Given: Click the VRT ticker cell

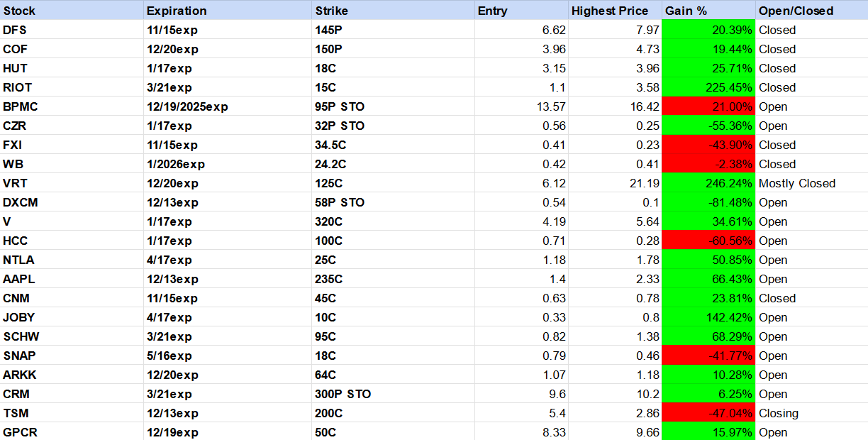Looking at the screenshot, I should [x=72, y=183].
